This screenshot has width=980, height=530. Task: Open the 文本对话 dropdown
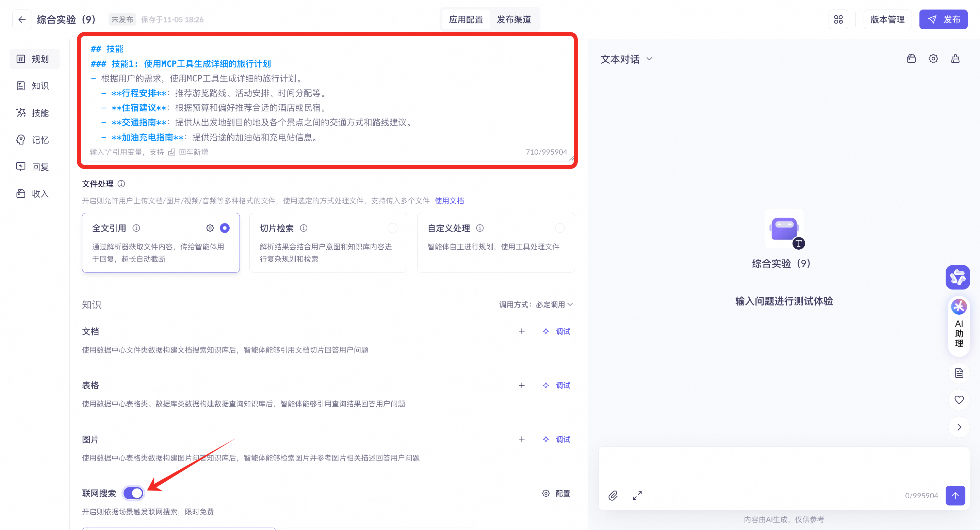click(626, 59)
